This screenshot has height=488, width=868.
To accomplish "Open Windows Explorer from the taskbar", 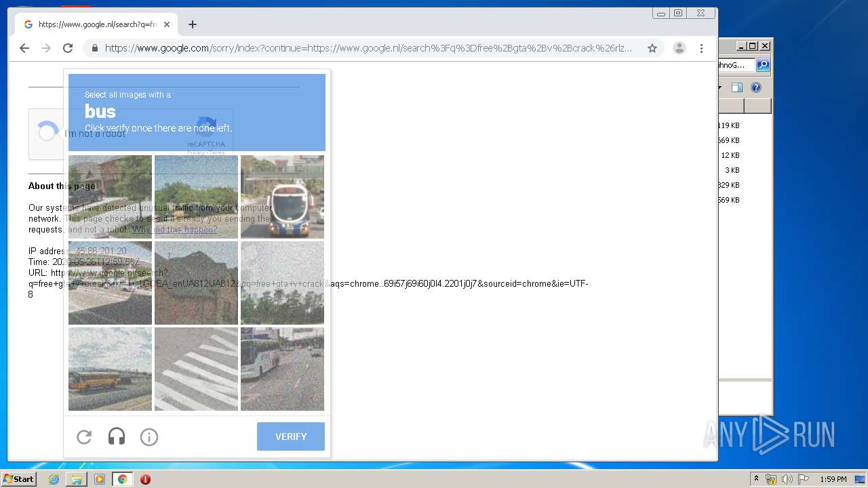I will (77, 479).
